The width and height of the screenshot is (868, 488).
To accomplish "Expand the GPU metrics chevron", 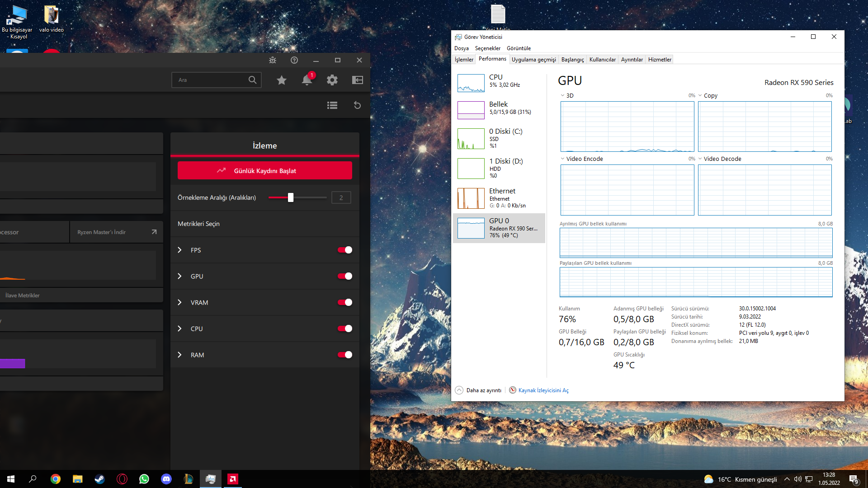I will click(x=179, y=276).
